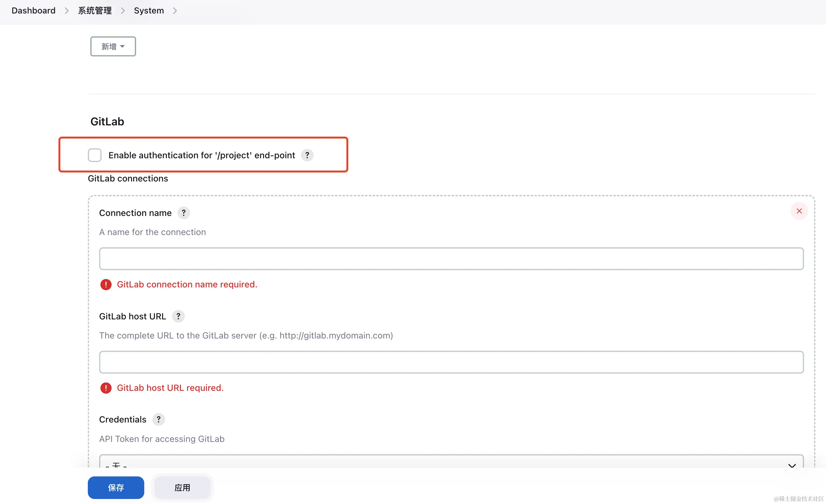This screenshot has width=826, height=504.
Task: Open System breadcrumb item
Action: tap(149, 11)
